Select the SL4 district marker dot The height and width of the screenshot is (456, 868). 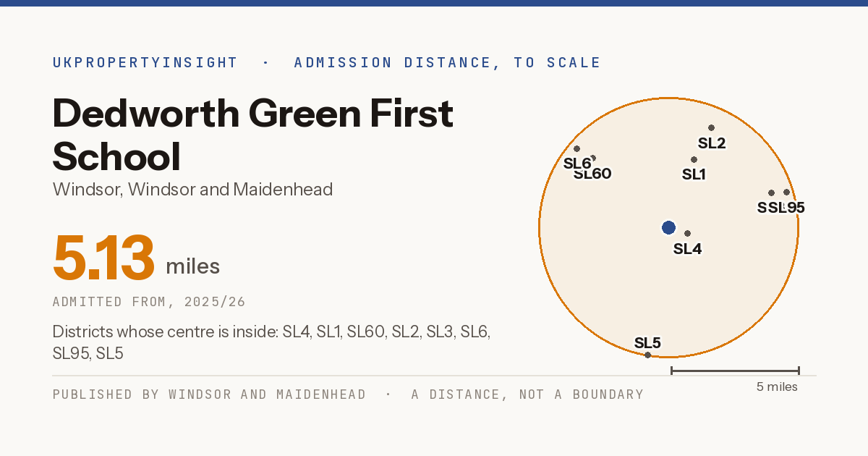(x=687, y=233)
